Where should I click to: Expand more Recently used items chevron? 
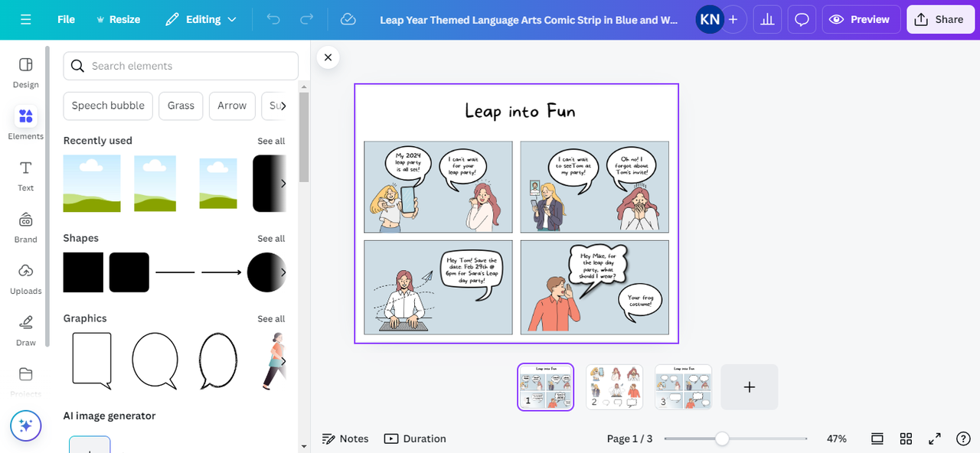pos(283,184)
